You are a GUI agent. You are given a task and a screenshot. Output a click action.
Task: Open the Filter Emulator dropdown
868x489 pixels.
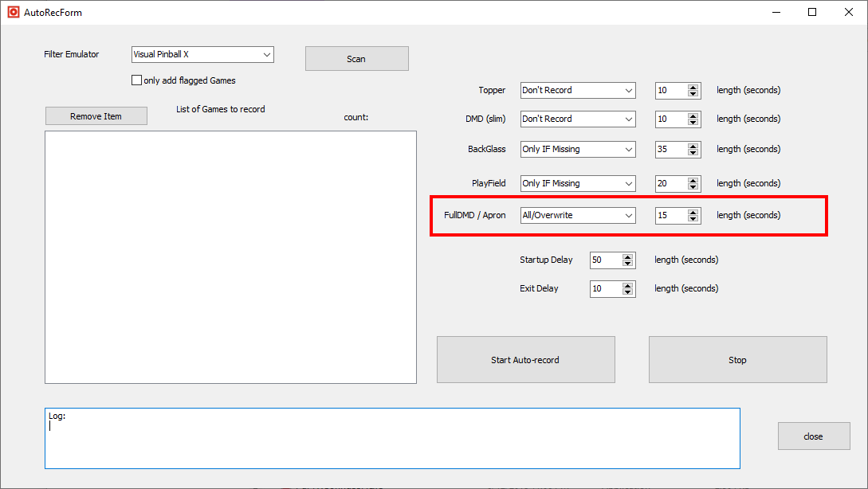point(202,55)
